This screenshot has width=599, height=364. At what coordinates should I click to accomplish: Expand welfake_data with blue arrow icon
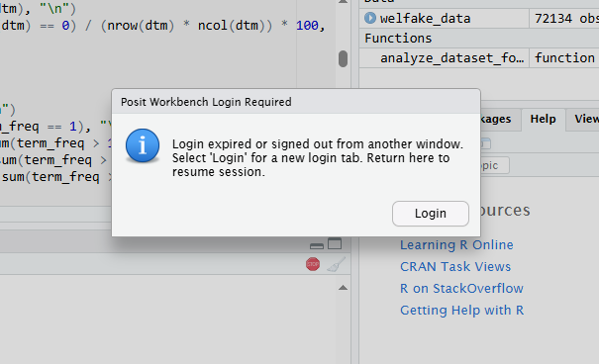[369, 18]
